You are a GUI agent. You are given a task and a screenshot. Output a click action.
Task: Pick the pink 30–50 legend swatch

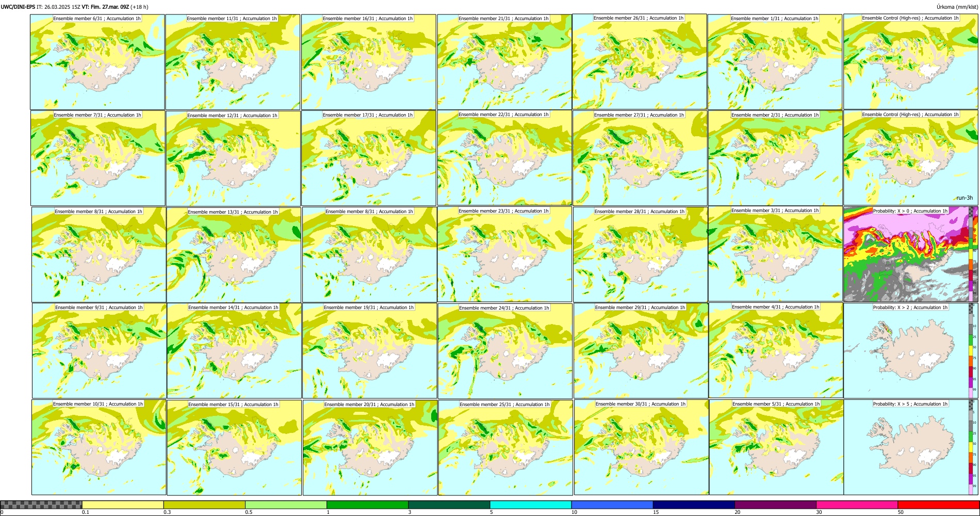[857, 505]
